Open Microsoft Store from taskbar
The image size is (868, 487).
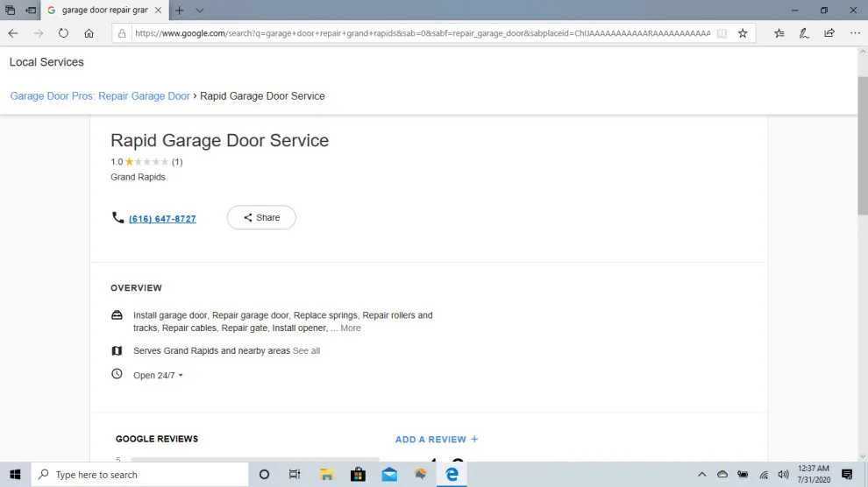tap(359, 474)
